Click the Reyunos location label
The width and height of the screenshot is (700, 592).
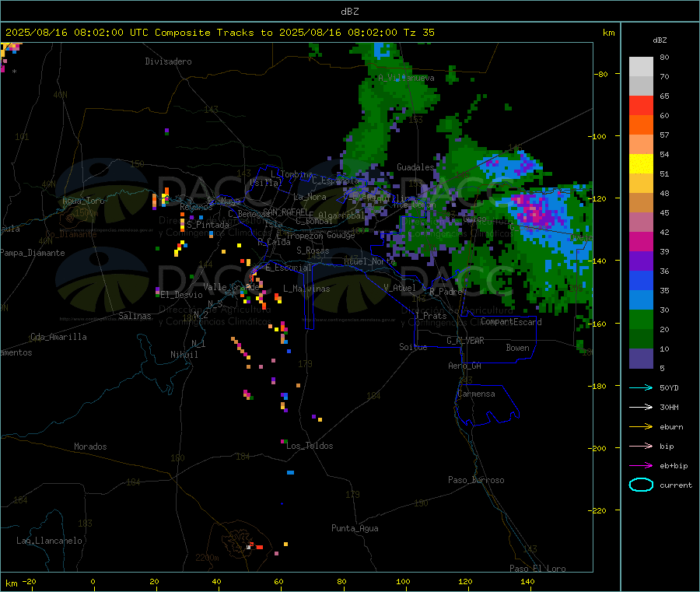coord(196,207)
